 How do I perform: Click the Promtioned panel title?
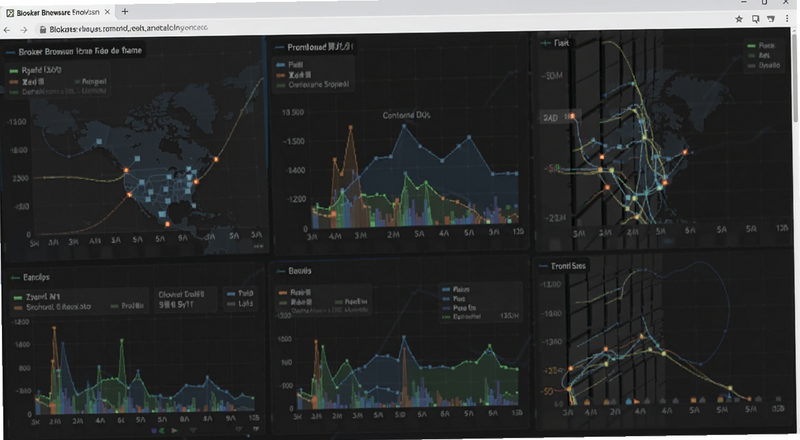pos(319,47)
